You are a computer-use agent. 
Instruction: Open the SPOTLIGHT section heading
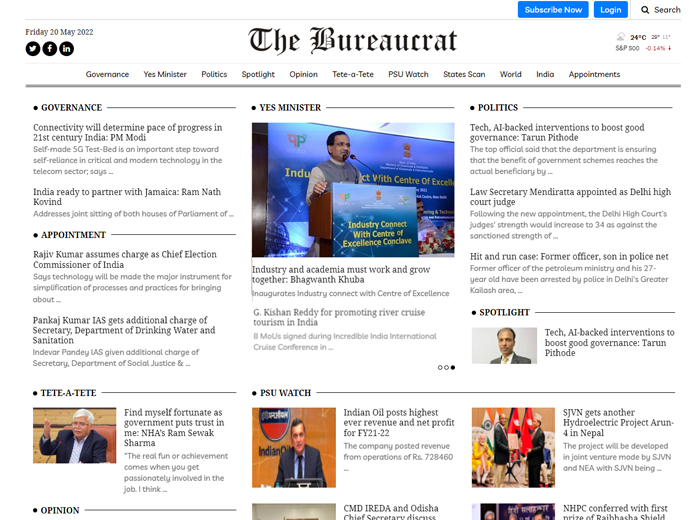(504, 312)
